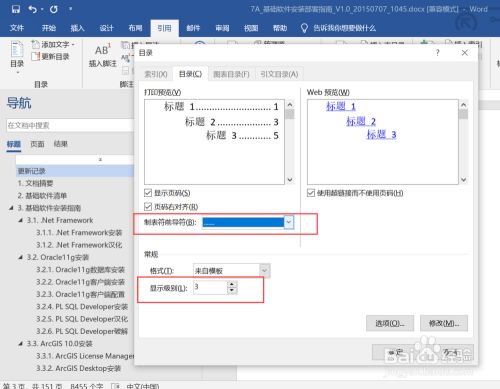Select heading 2. 基础软件清单
The image size is (500, 389).
tap(42, 196)
